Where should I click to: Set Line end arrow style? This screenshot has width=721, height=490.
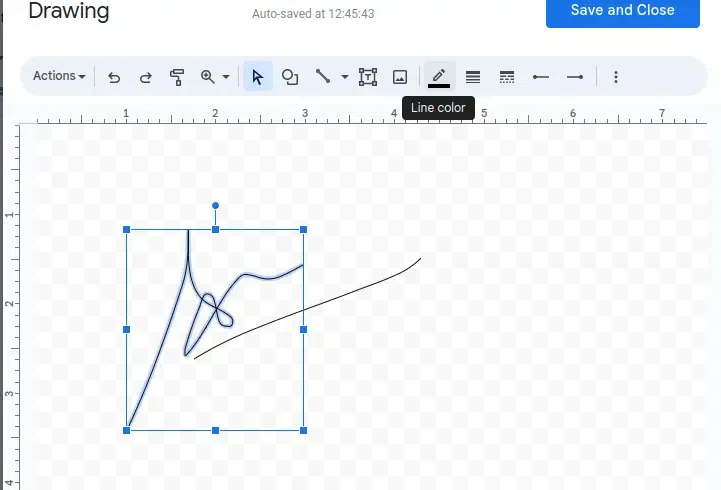coord(575,77)
